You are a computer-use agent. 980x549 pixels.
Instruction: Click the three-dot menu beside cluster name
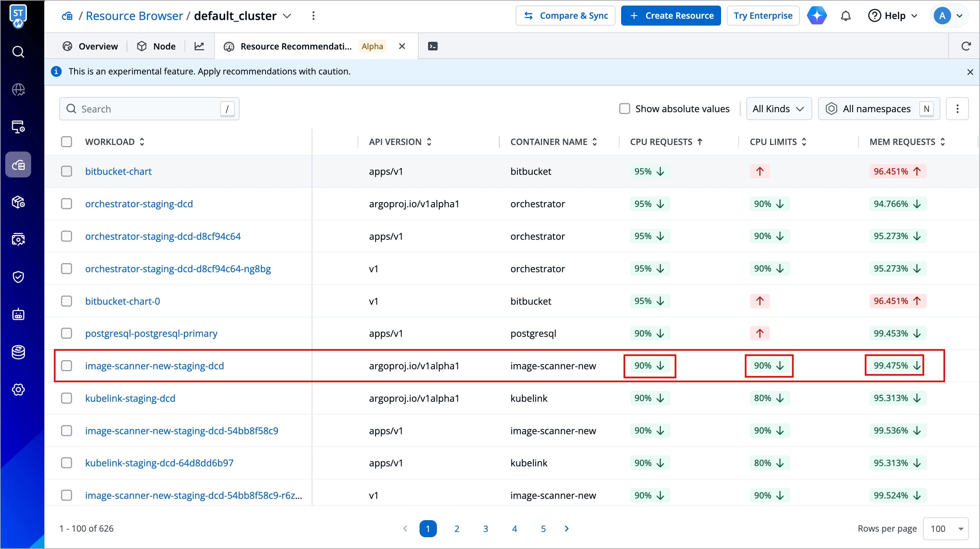point(313,16)
